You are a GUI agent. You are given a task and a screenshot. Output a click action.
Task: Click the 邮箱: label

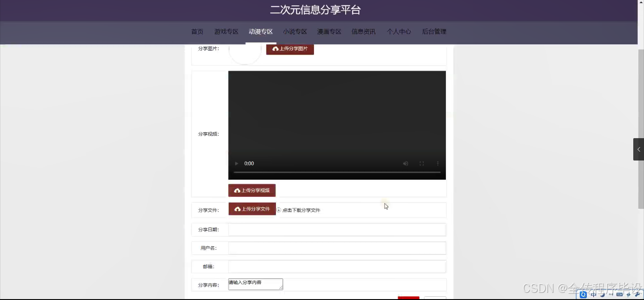pos(209,267)
